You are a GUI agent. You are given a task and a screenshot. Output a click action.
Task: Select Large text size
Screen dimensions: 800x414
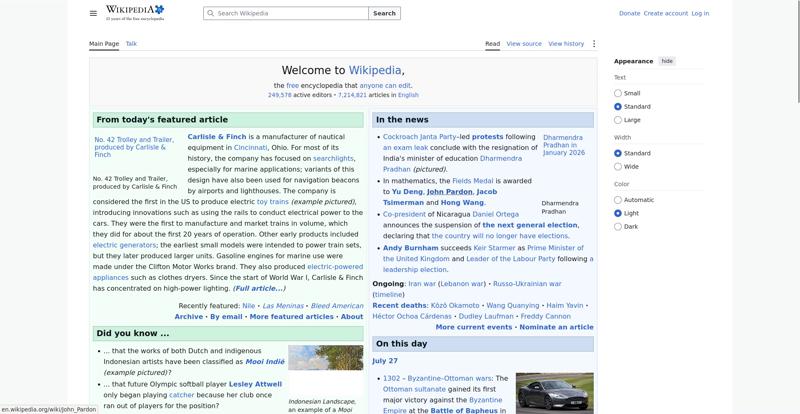[x=618, y=120]
